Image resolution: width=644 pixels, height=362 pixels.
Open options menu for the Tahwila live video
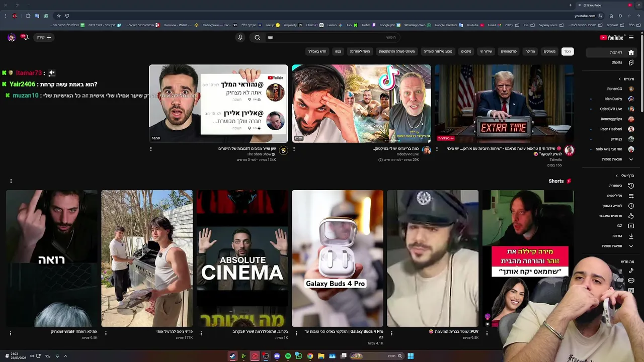pyautogui.click(x=437, y=149)
